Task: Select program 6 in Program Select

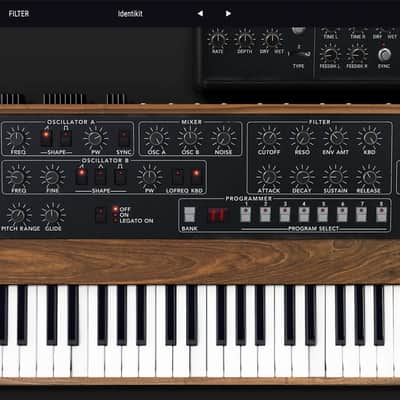Action: 342,214
